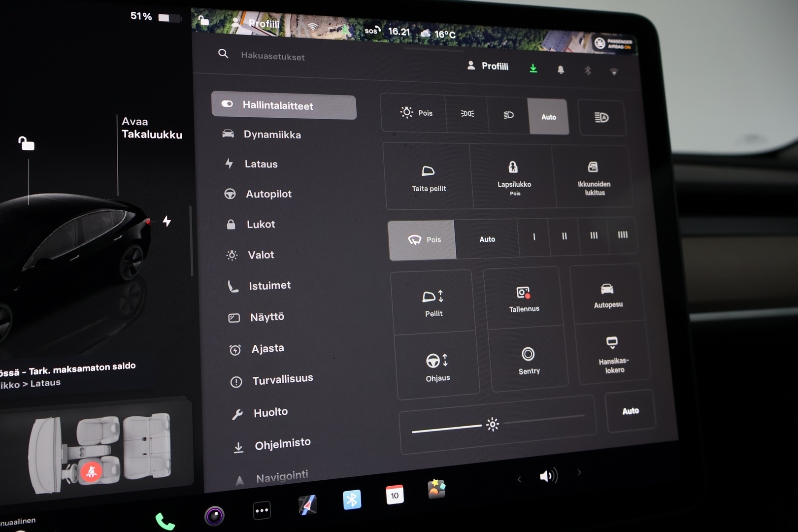
Task: Tap the next arrow beside volume
Action: 579,472
